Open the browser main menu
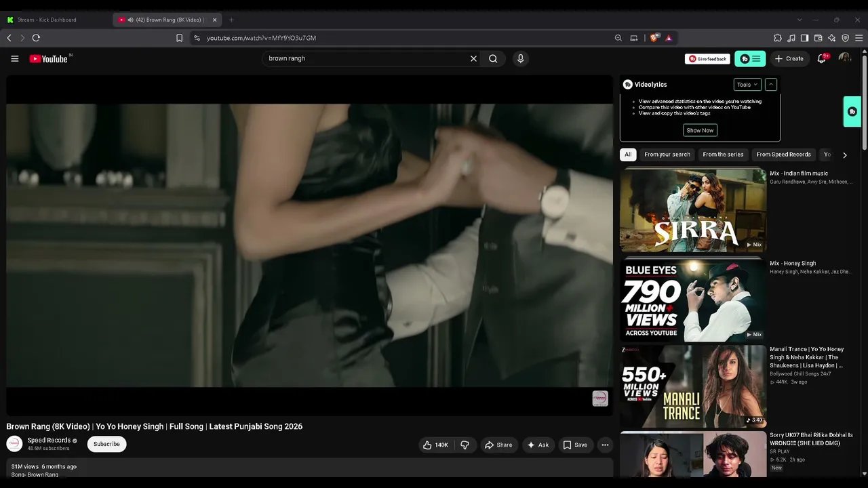 click(859, 38)
